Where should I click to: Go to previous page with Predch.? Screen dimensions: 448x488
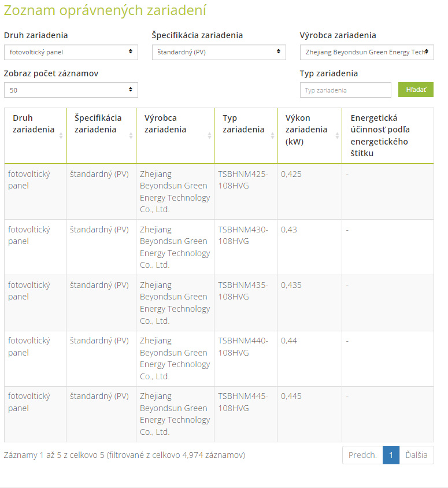click(x=362, y=455)
